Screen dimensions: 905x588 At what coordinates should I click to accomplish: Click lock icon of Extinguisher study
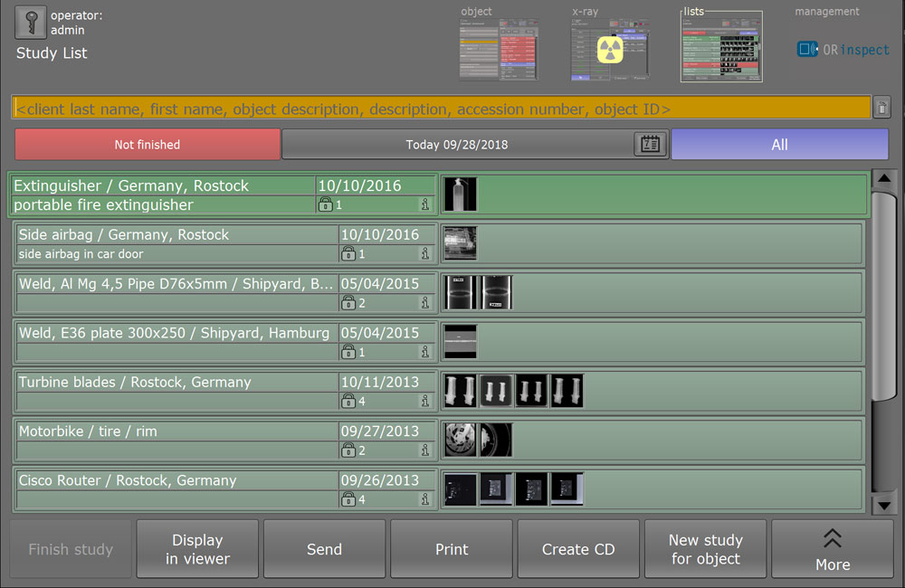point(326,204)
